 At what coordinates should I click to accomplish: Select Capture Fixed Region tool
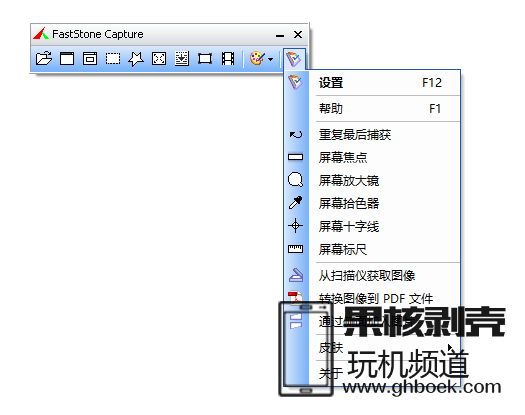pos(205,59)
